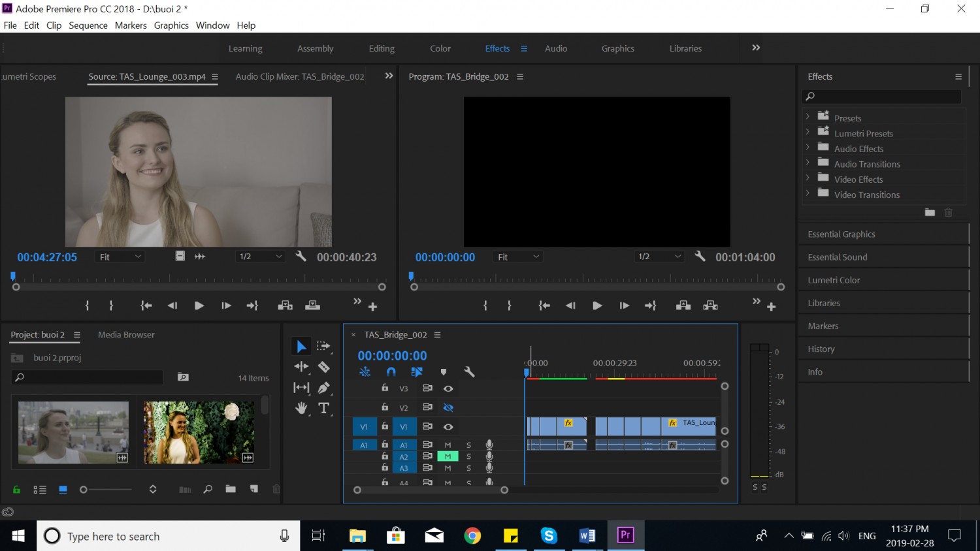
Task: Open the Sequence menu
Action: tap(88, 25)
